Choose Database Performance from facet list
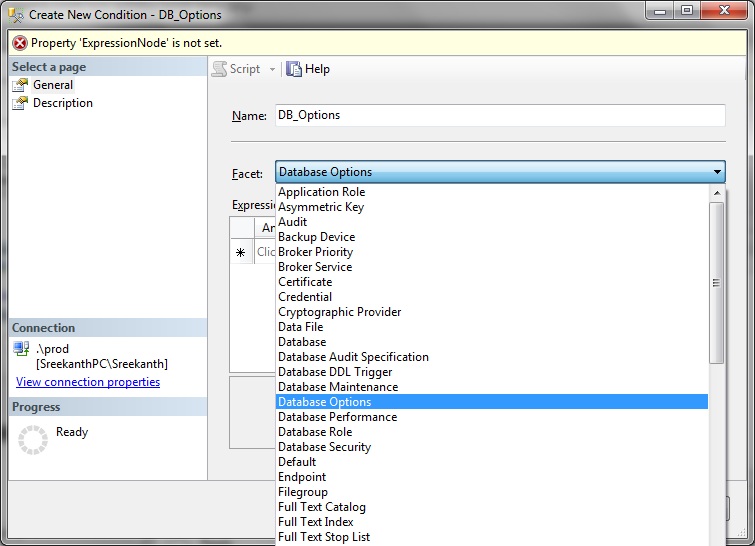This screenshot has height=546, width=755. click(x=337, y=417)
